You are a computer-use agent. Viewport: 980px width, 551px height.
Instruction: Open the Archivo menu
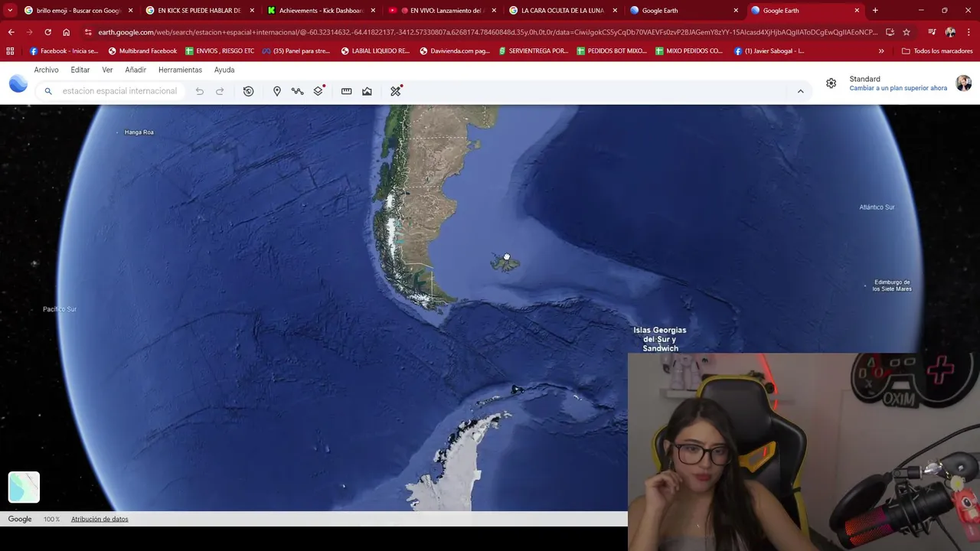[46, 70]
